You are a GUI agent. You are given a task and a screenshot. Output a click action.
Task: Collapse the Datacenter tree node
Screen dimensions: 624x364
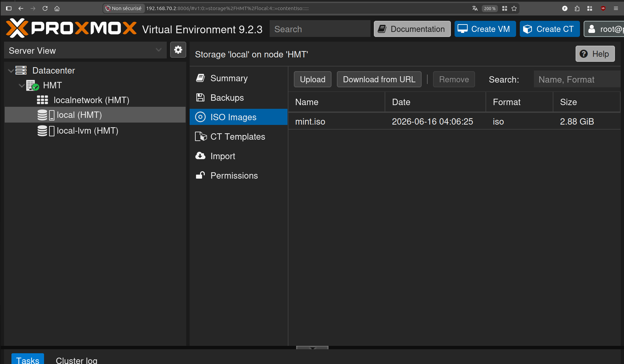point(11,71)
